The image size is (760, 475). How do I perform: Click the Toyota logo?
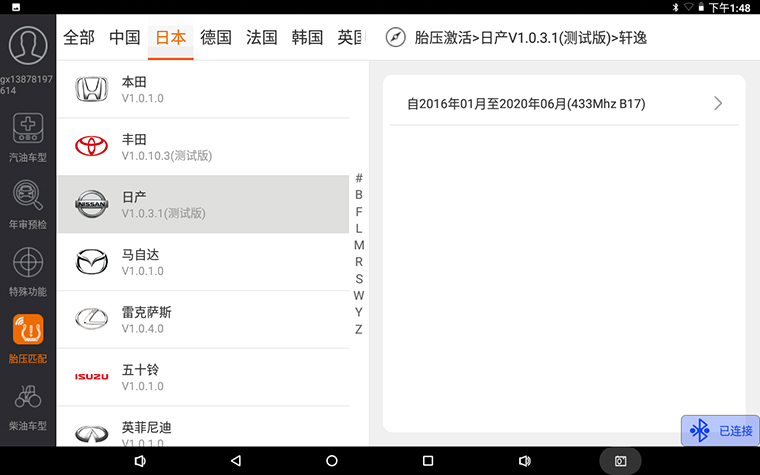tap(92, 146)
